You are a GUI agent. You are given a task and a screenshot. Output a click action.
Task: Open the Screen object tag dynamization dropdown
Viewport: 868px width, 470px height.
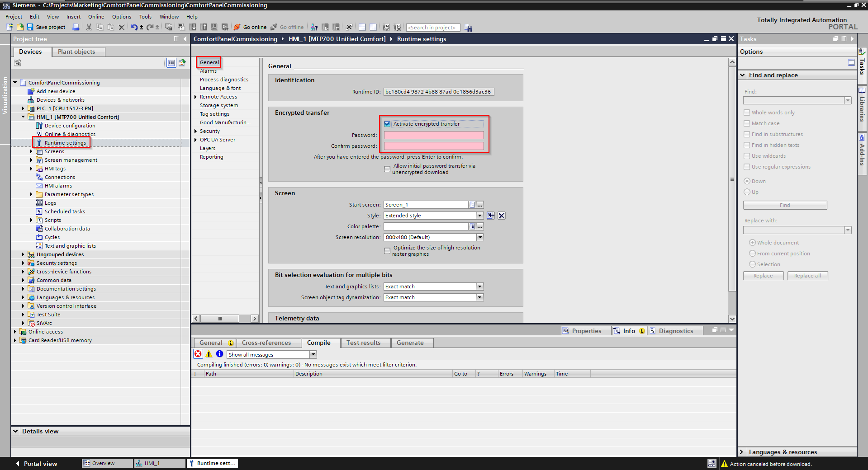click(480, 297)
